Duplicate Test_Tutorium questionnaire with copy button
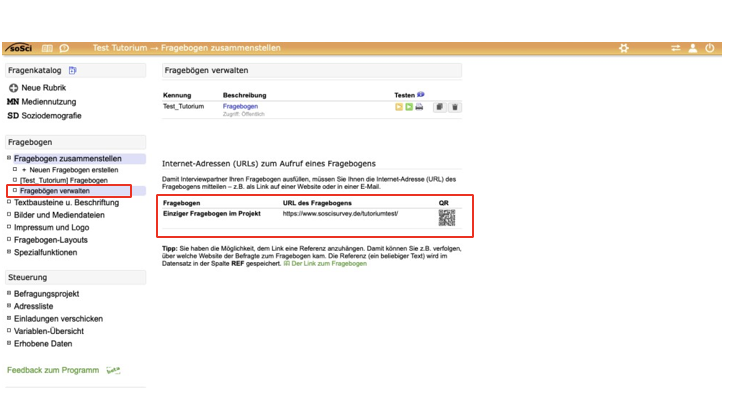 tap(439, 106)
